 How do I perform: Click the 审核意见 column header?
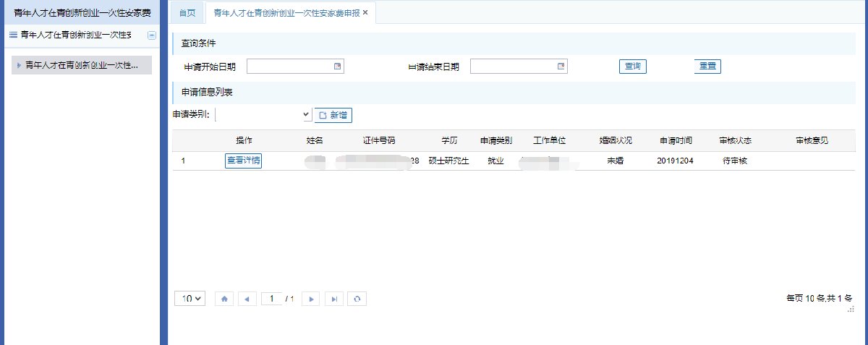click(x=812, y=140)
